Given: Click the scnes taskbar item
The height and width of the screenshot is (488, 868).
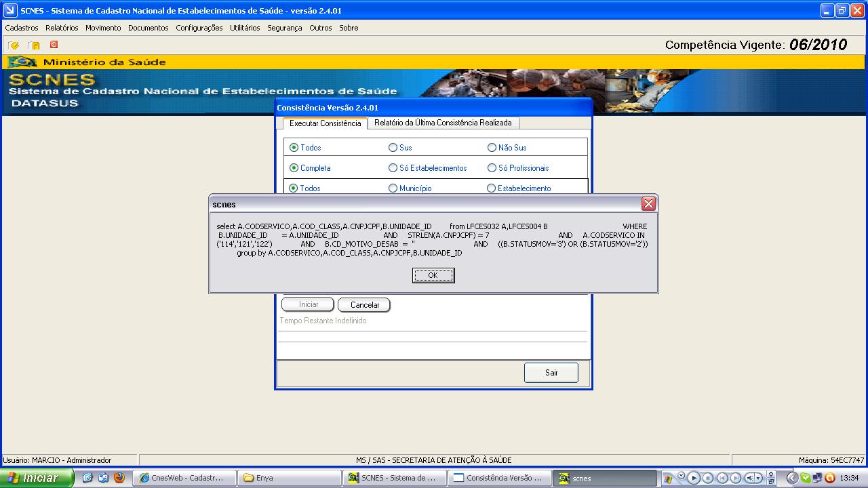Looking at the screenshot, I should [x=605, y=478].
